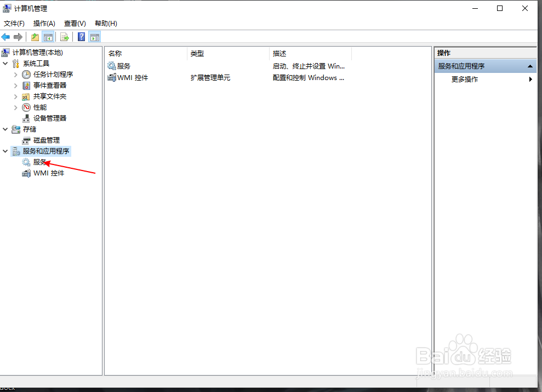Expand the 任务计划程序 tree node

tap(15, 74)
